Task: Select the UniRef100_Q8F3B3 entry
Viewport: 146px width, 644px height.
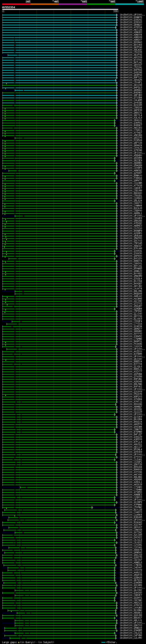Action: click(x=131, y=95)
